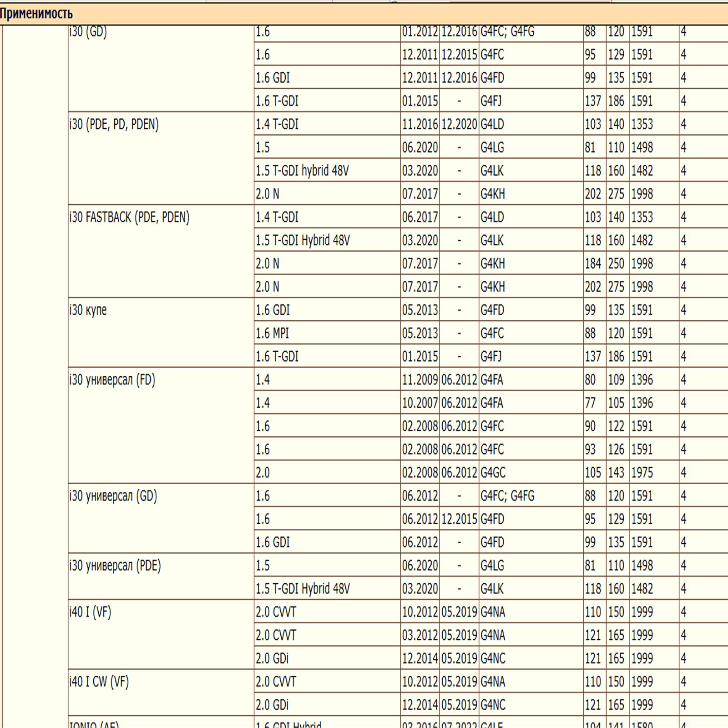
Task: Click the i30 купе model cell
Action: coord(88,310)
